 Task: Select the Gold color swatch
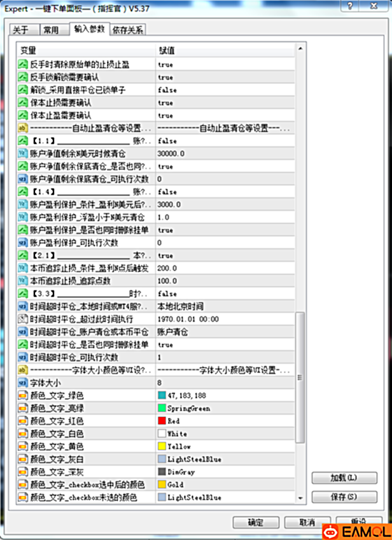tap(162, 485)
